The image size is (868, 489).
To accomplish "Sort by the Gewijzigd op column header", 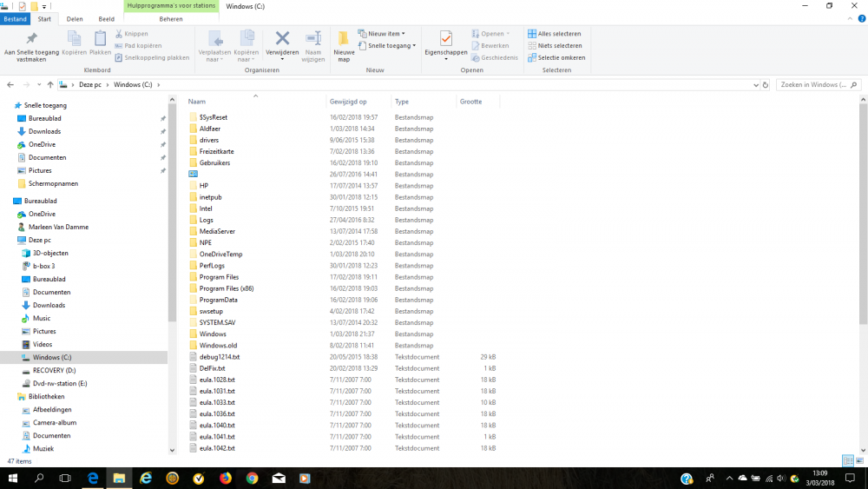I will 349,102.
